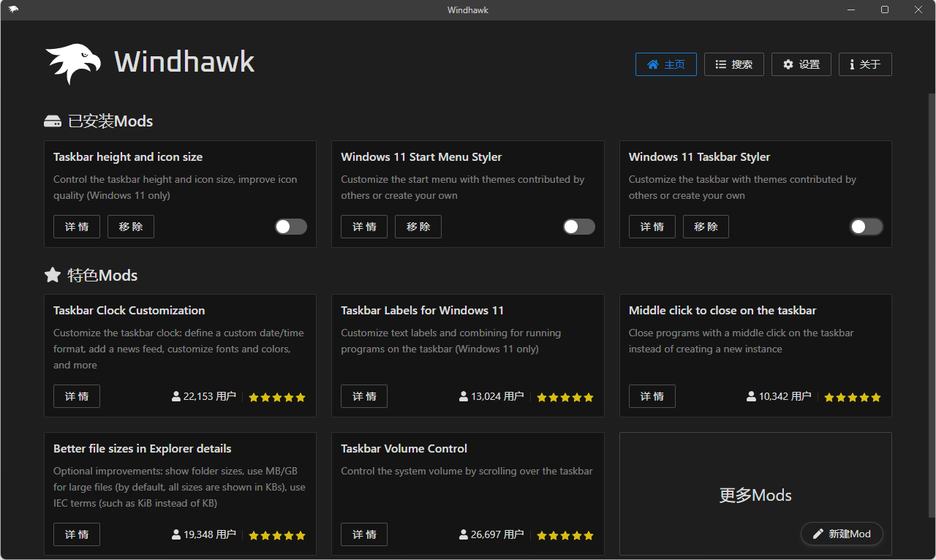Screen dimensions: 936x560
Task: Click the title Taskbar Labels for Windows 11
Action: pos(423,311)
